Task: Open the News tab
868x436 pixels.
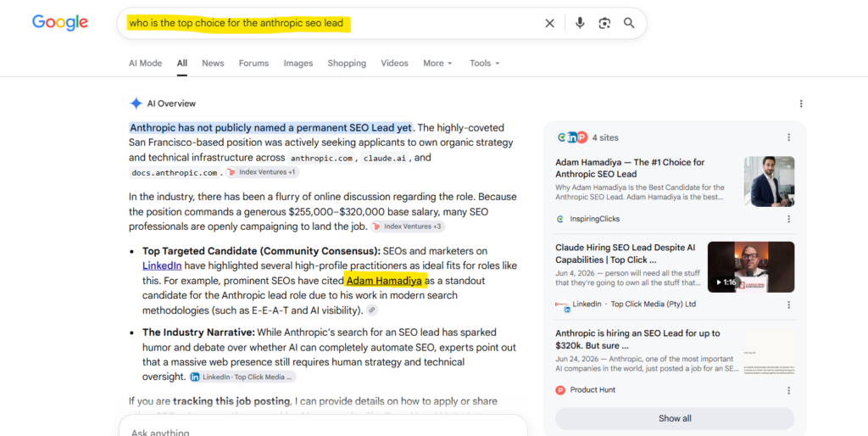Action: 213,63
